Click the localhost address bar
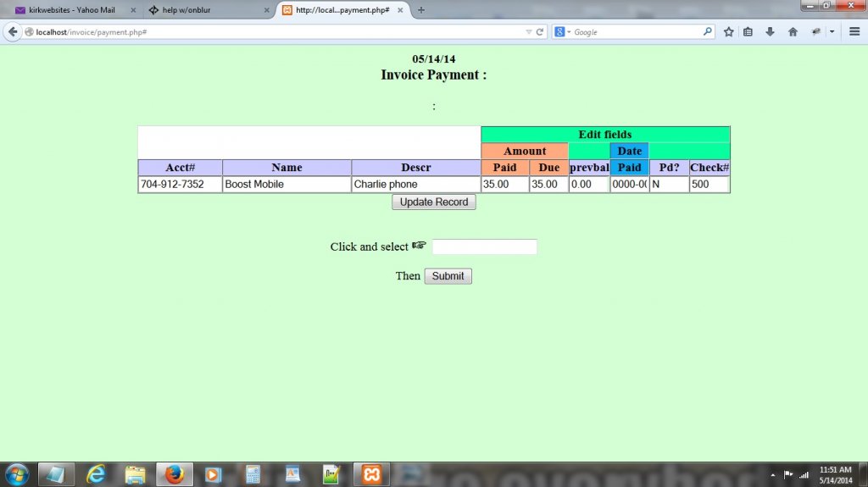 point(277,32)
